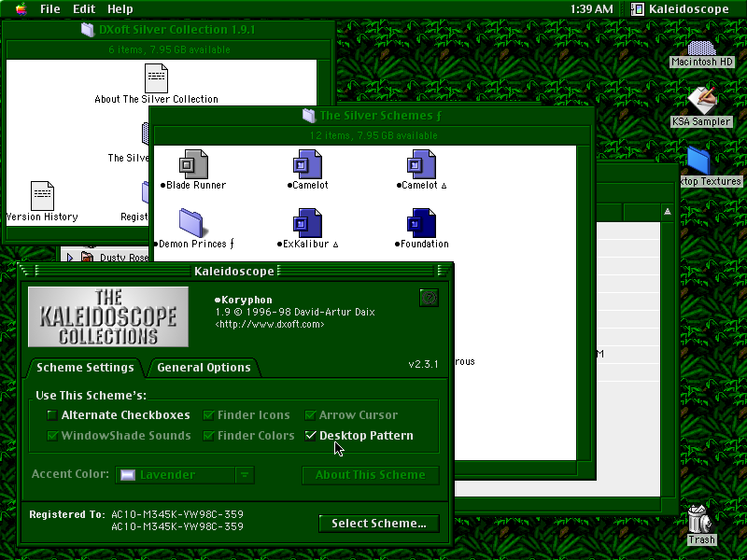747x560 pixels.
Task: Click the dxoft.com URL text
Action: click(x=270, y=324)
